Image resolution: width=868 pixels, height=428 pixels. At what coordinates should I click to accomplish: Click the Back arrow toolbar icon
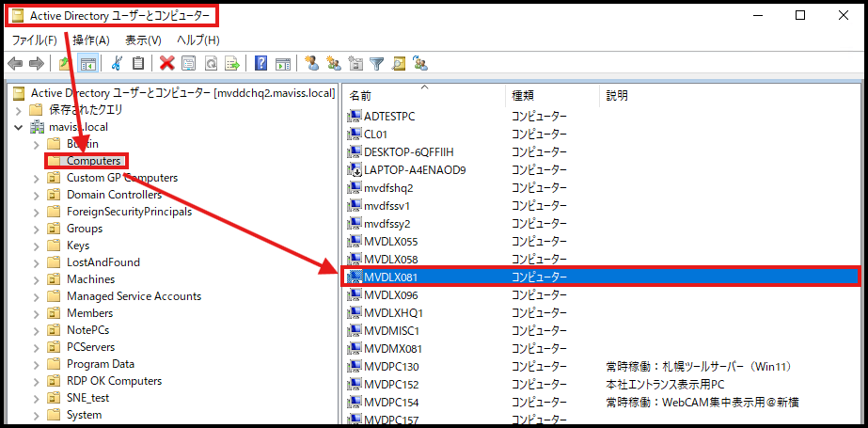(x=15, y=64)
